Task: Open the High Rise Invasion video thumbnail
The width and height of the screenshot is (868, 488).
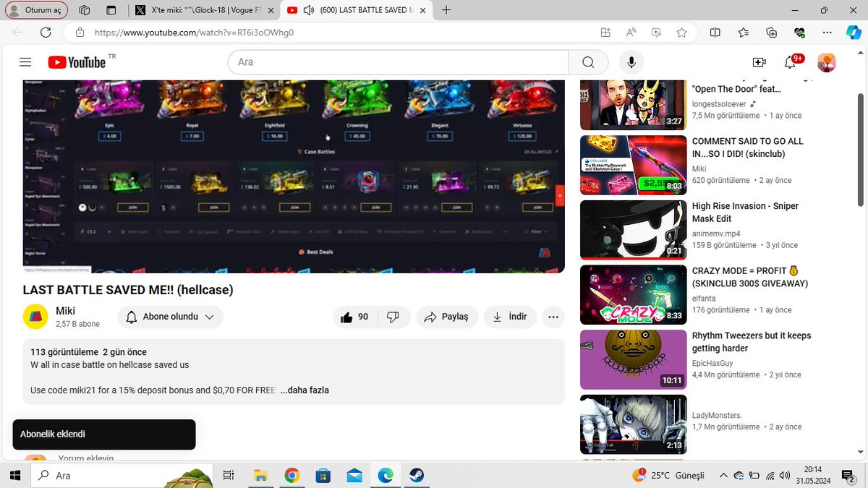Action: click(633, 230)
